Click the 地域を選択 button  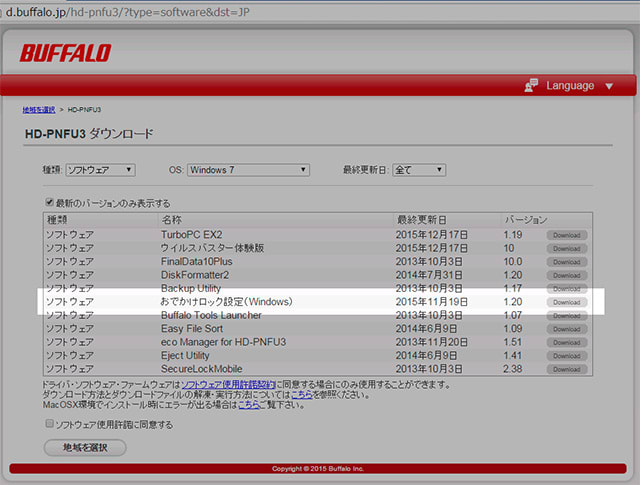tap(85, 447)
